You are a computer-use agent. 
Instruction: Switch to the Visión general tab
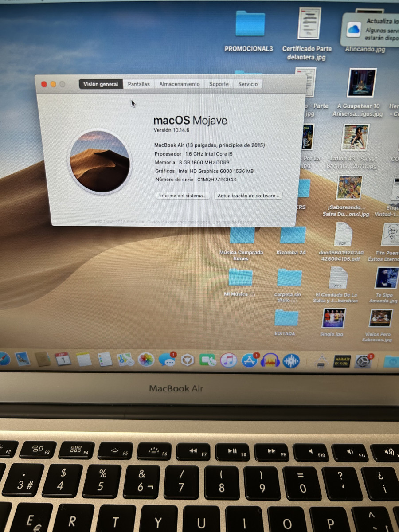pos(101,84)
